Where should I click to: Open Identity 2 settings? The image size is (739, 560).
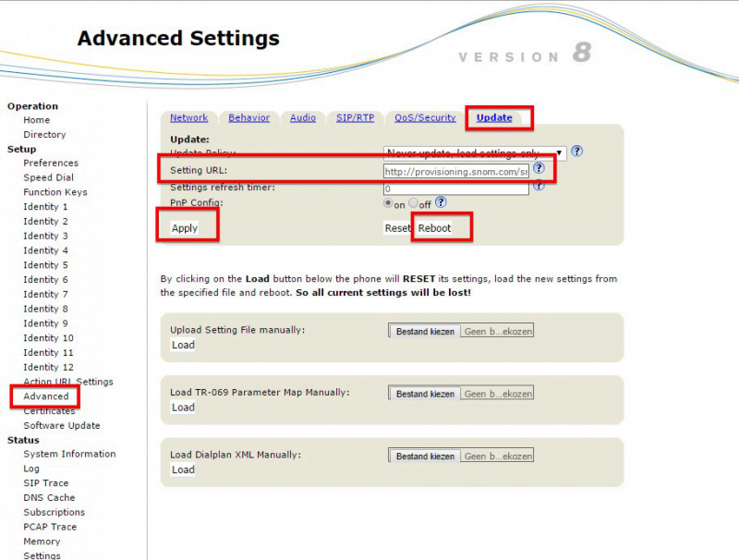pyautogui.click(x=45, y=222)
